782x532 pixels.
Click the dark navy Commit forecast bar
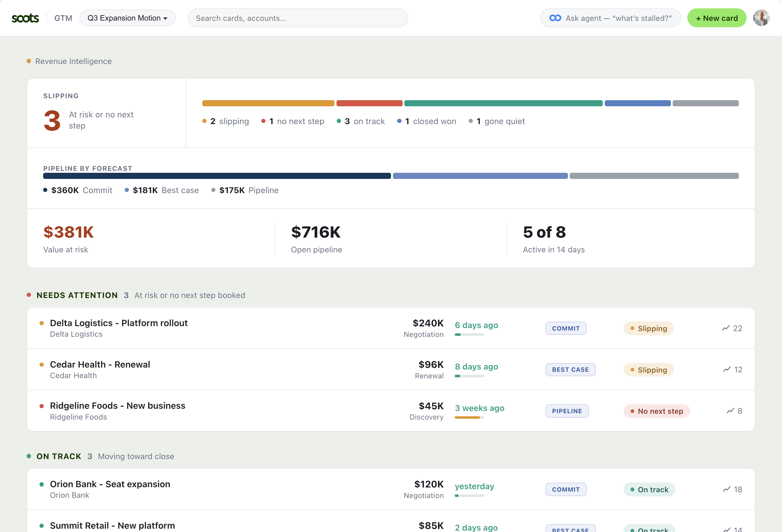(217, 176)
